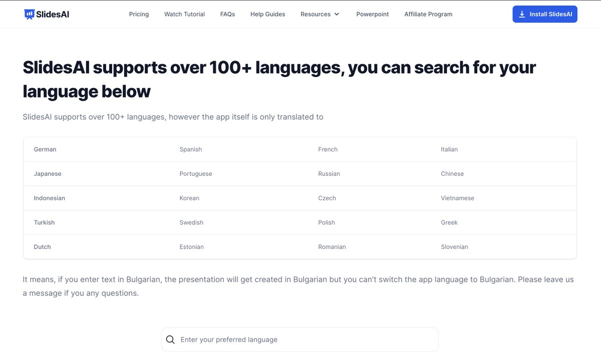Open the Powerpoint page
The width and height of the screenshot is (601, 364).
pyautogui.click(x=373, y=14)
